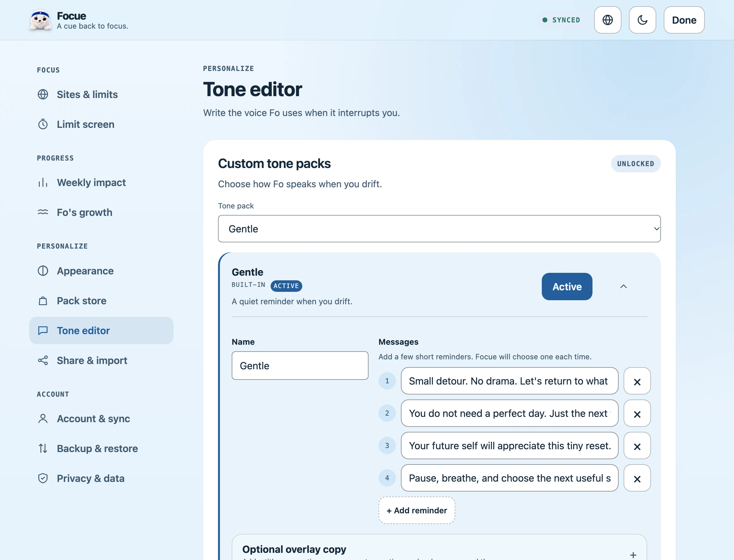Toggle dark mode moon button

[642, 20]
